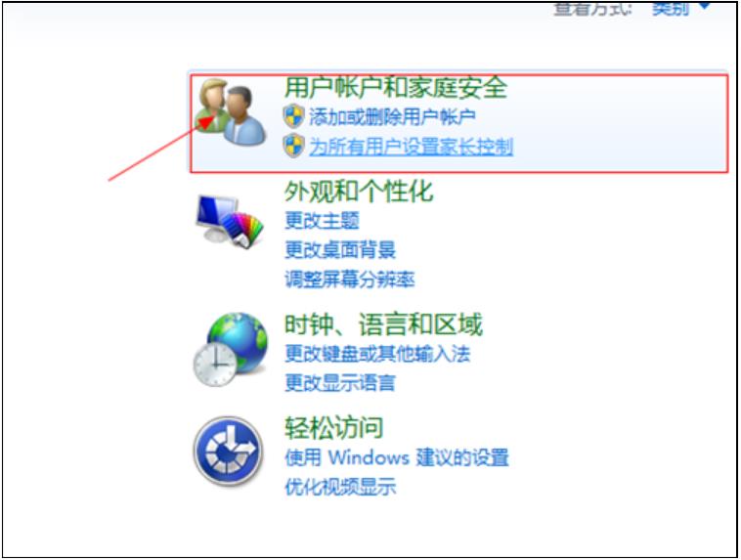Click the shield icon beside 为所有用户设置家长控制
Image resolution: width=741 pixels, height=560 pixels.
point(293,146)
